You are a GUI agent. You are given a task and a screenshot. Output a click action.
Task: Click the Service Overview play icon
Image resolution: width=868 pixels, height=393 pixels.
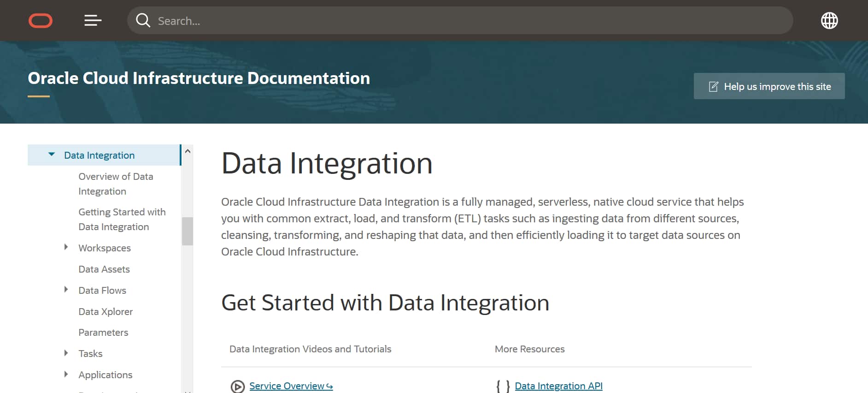pyautogui.click(x=238, y=386)
